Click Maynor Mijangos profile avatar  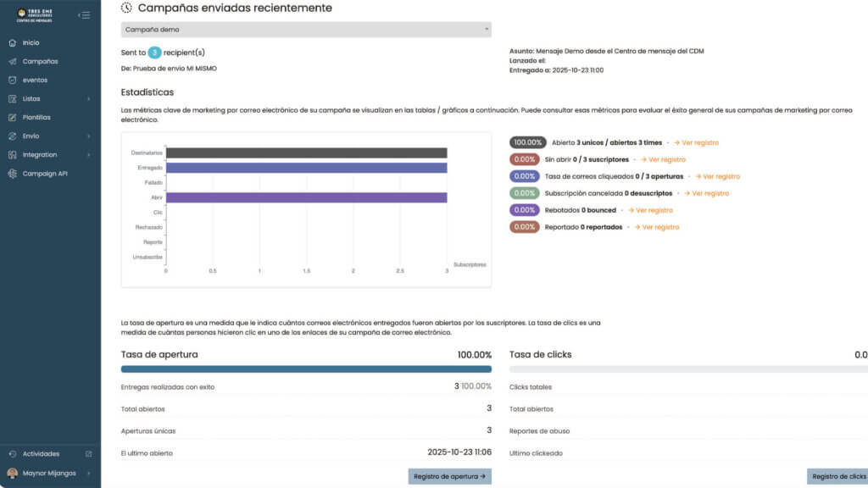(x=12, y=473)
